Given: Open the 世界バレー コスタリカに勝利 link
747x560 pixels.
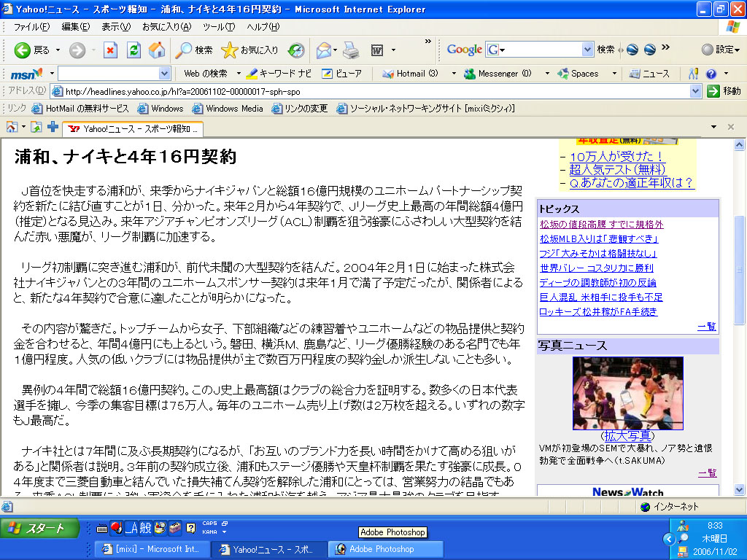Looking at the screenshot, I should coord(597,268).
